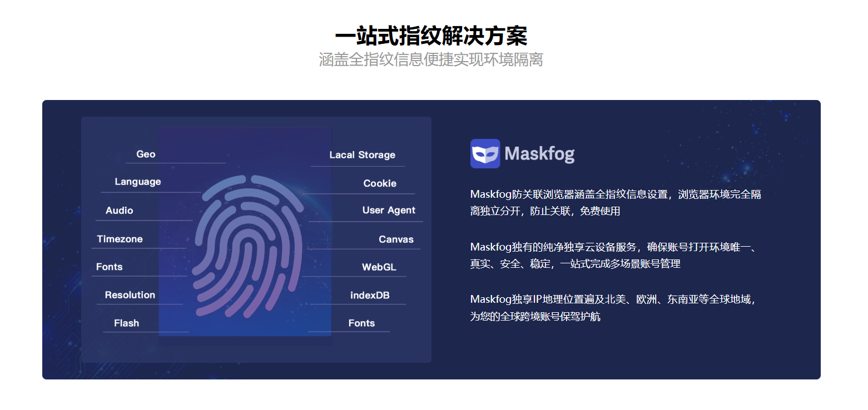Screen dimensions: 868x410
Task: Click the Timezone label
Action: pos(120,239)
